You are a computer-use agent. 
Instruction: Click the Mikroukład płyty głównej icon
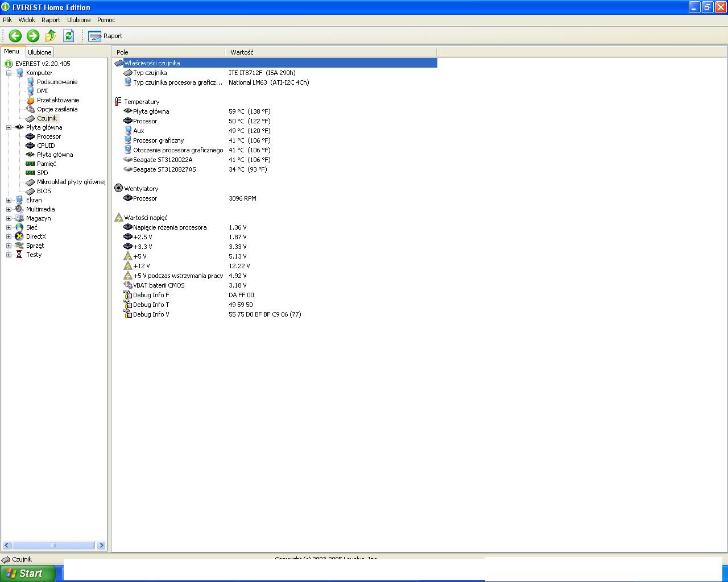click(31, 182)
